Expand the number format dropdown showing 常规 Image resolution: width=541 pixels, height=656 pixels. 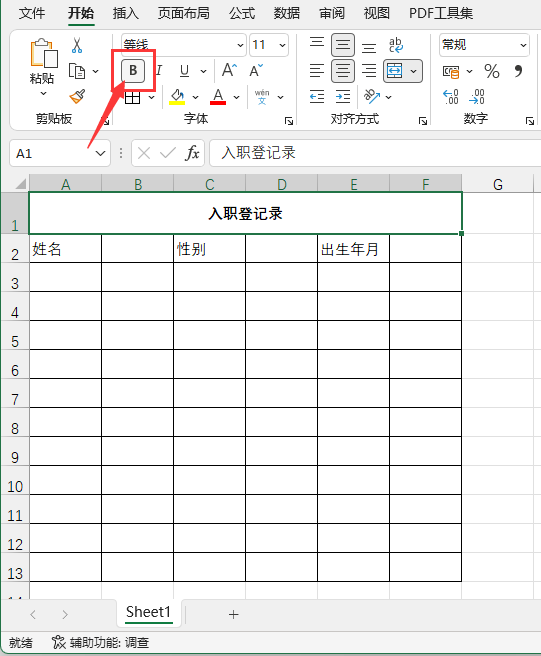(x=523, y=45)
